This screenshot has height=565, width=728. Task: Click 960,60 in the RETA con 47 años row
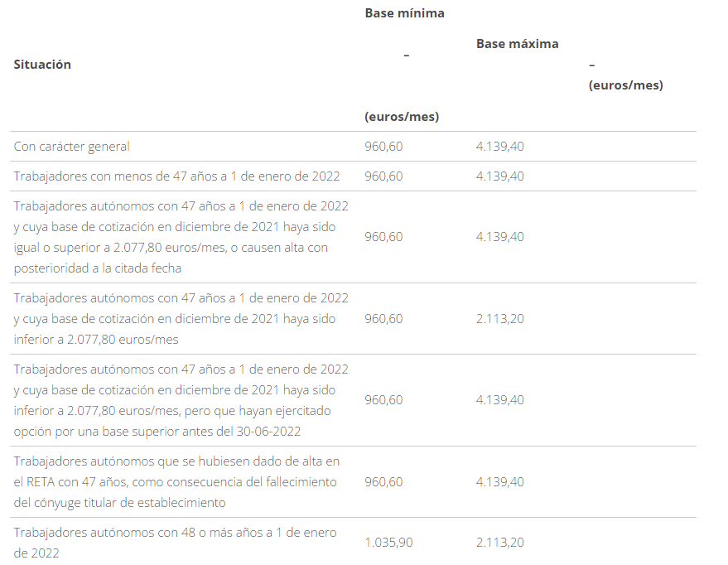[x=383, y=481]
